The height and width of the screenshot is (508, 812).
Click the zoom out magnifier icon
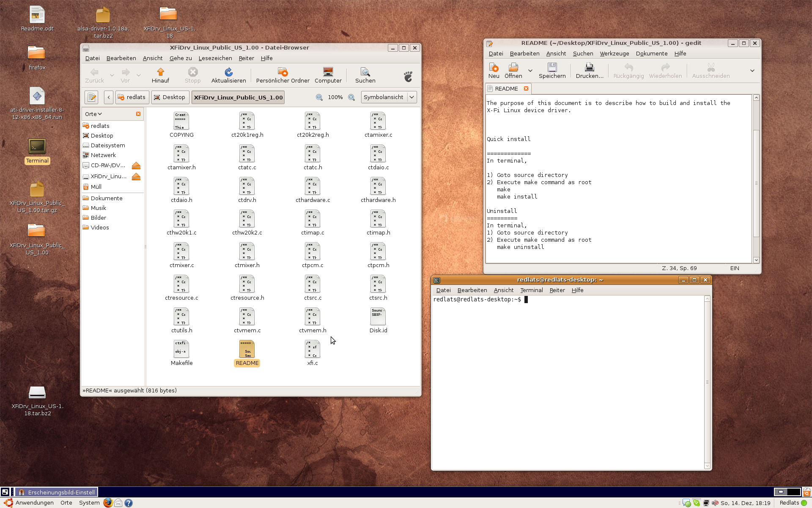[x=319, y=97]
